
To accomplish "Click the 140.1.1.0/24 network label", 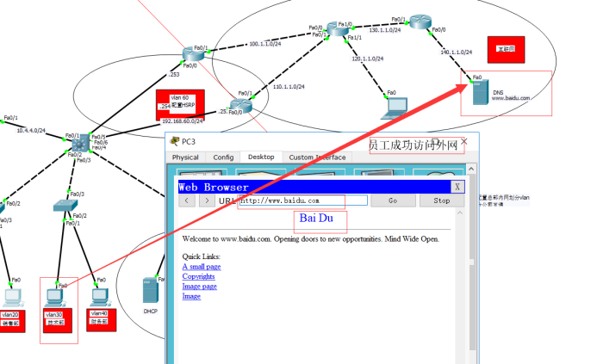I will (x=456, y=52).
